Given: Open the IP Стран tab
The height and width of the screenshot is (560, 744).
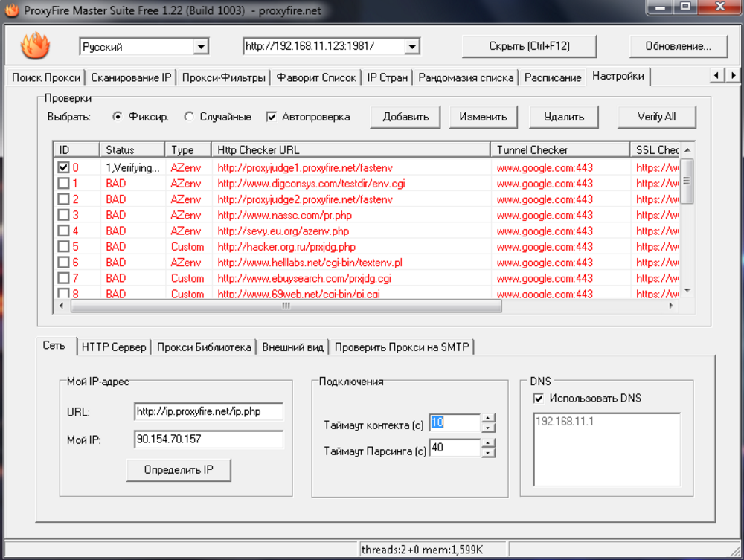Looking at the screenshot, I should (387, 77).
